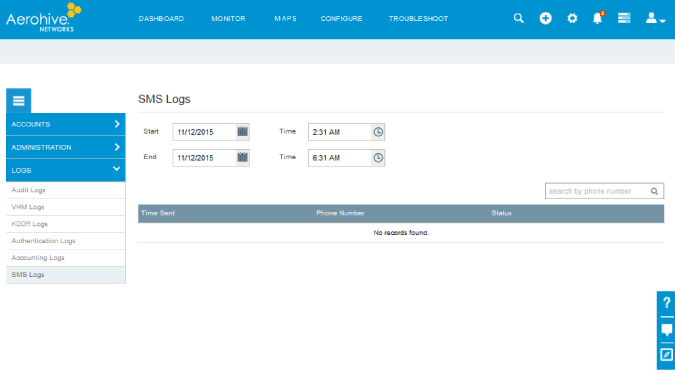Click the 2:31 AM time field

(340, 132)
